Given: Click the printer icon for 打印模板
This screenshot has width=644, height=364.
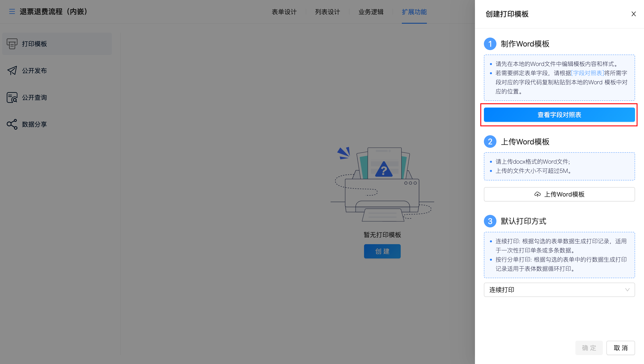Looking at the screenshot, I should point(12,44).
